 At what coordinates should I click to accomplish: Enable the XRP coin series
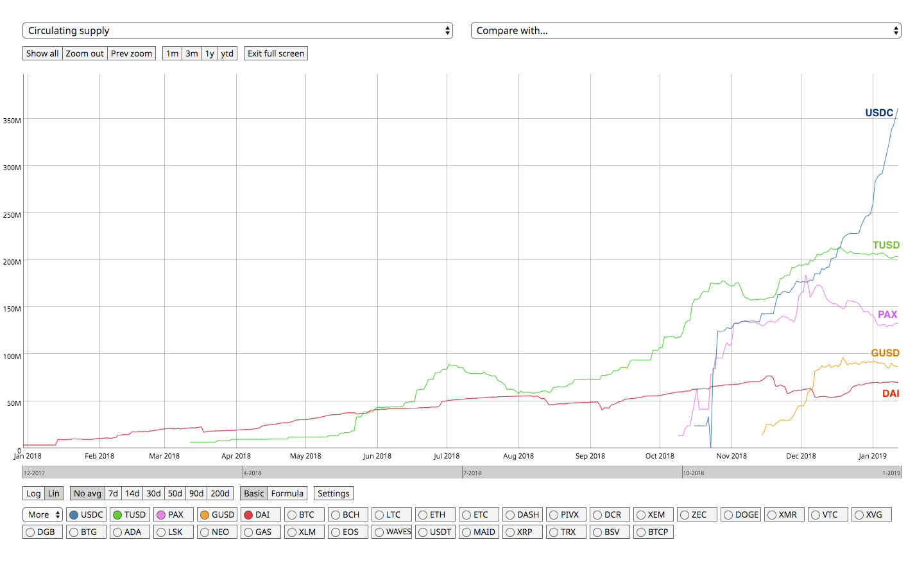coord(522,532)
